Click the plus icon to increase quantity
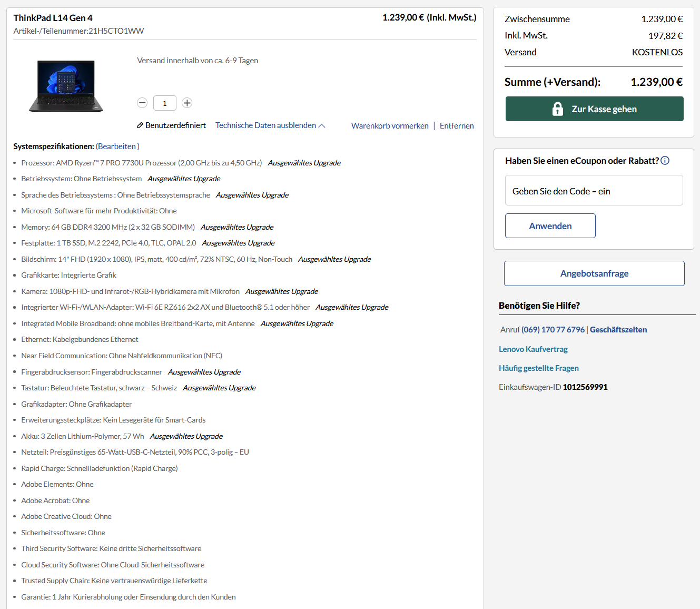Image resolution: width=700 pixels, height=609 pixels. coord(186,103)
